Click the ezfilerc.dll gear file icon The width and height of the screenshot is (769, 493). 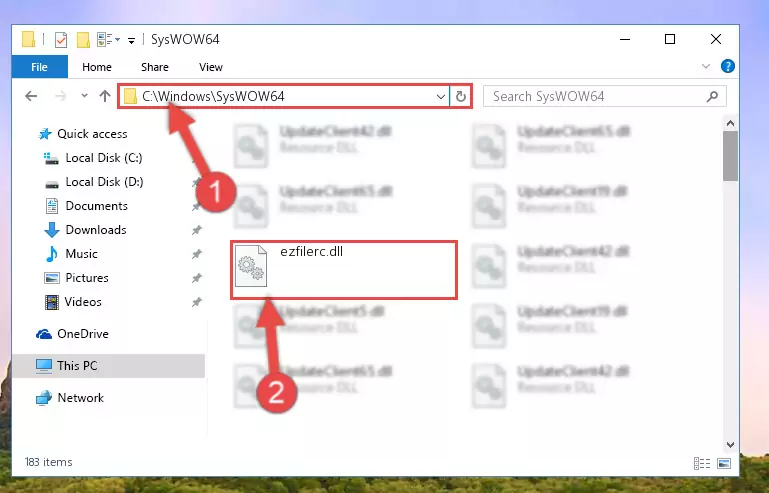pyautogui.click(x=251, y=265)
